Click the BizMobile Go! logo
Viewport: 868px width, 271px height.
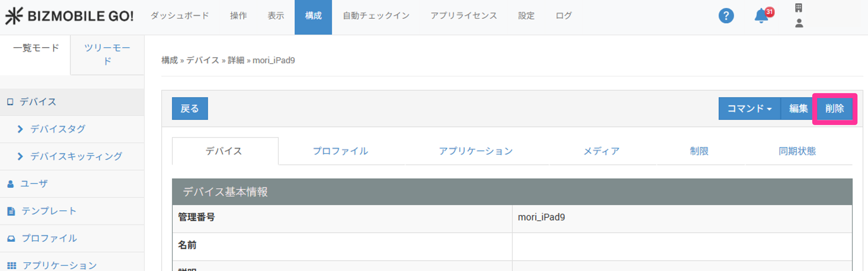pos(69,16)
